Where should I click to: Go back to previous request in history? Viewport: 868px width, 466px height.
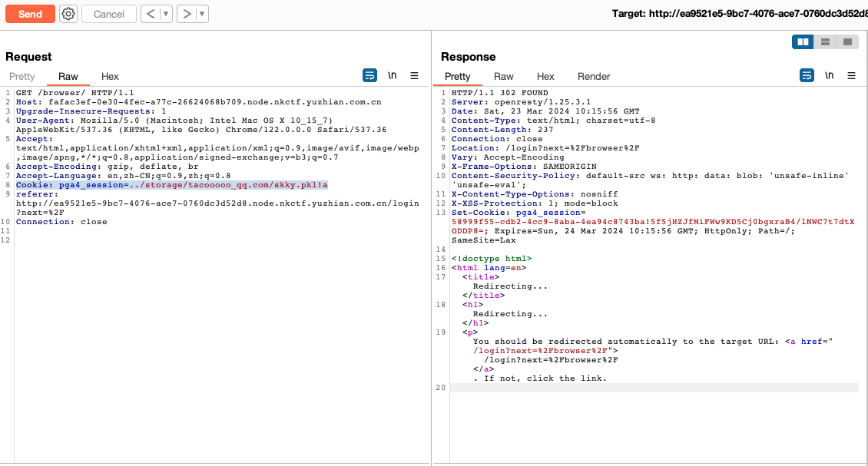tap(150, 14)
